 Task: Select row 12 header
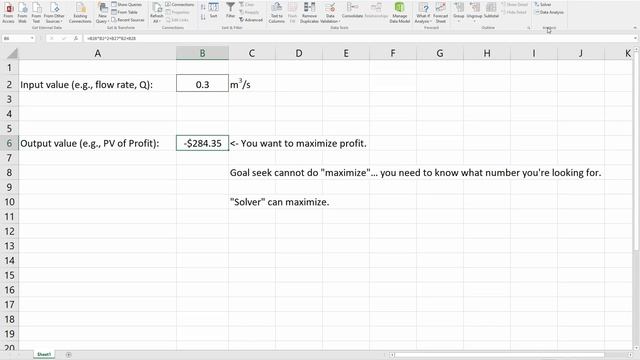pos(9,231)
